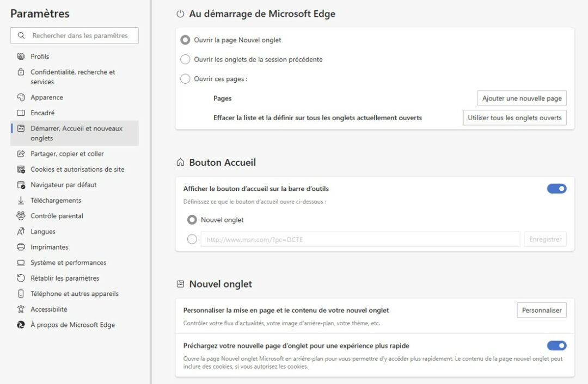Click the tab icon beside Nouvel onglet heading
588x384 pixels.
coord(180,284)
